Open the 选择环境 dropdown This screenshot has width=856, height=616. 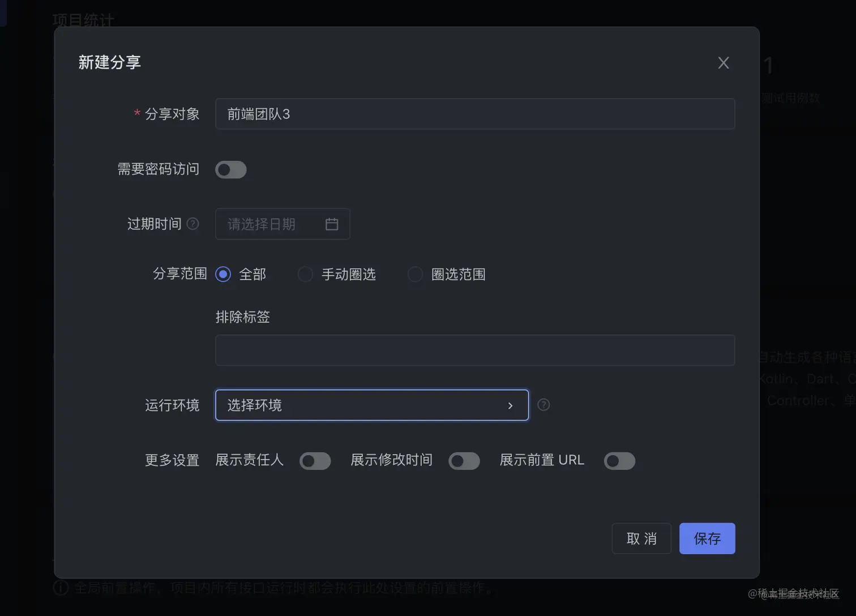372,405
